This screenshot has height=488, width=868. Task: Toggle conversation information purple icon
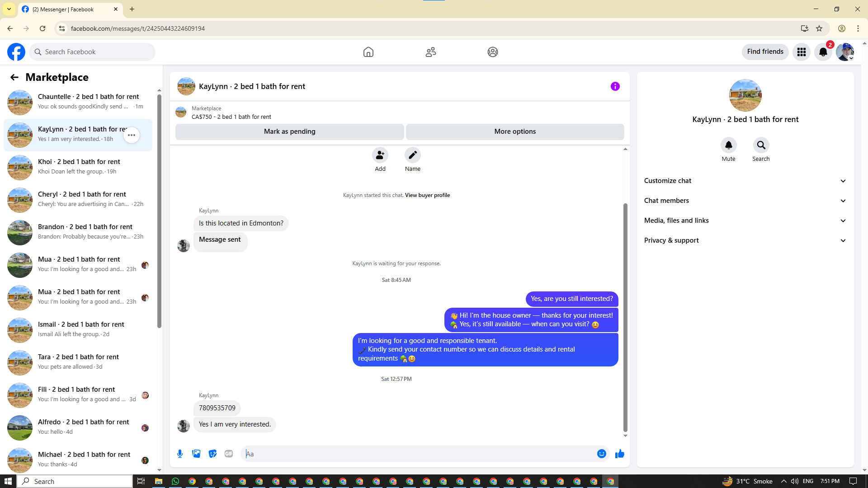point(615,86)
